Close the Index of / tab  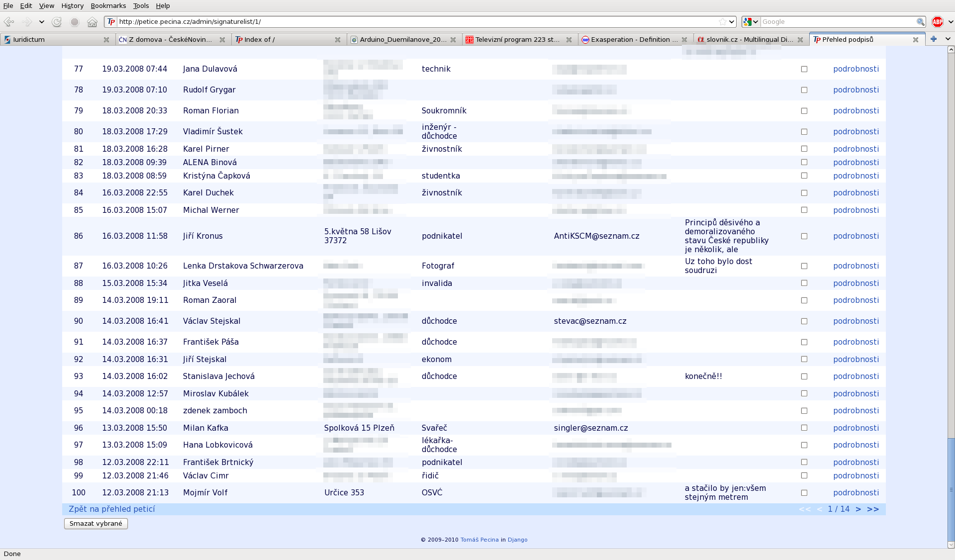pos(338,40)
